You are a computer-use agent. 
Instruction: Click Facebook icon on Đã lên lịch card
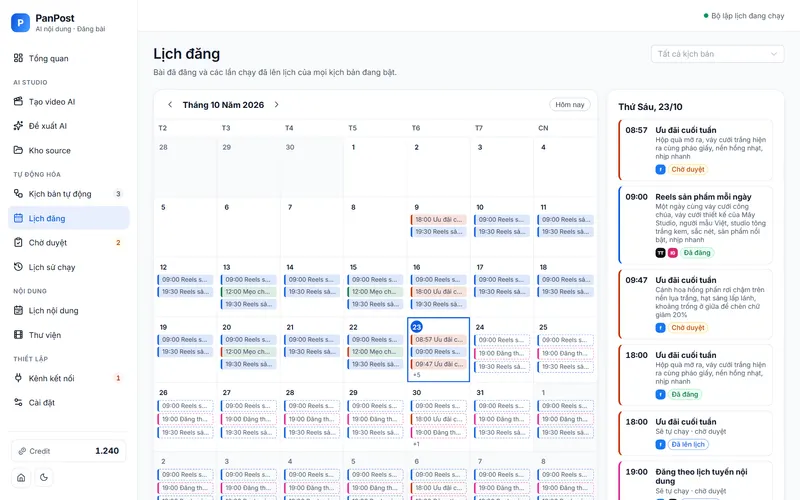coord(660,444)
